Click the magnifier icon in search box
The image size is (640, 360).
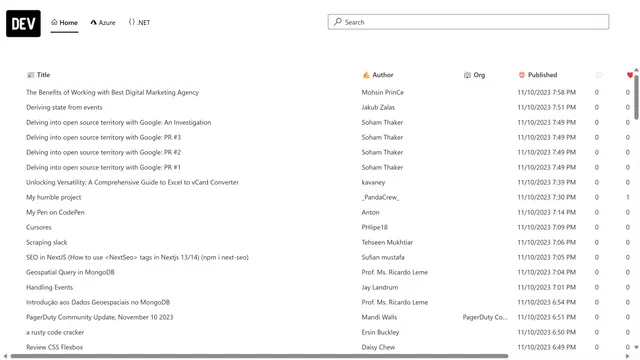point(338,22)
